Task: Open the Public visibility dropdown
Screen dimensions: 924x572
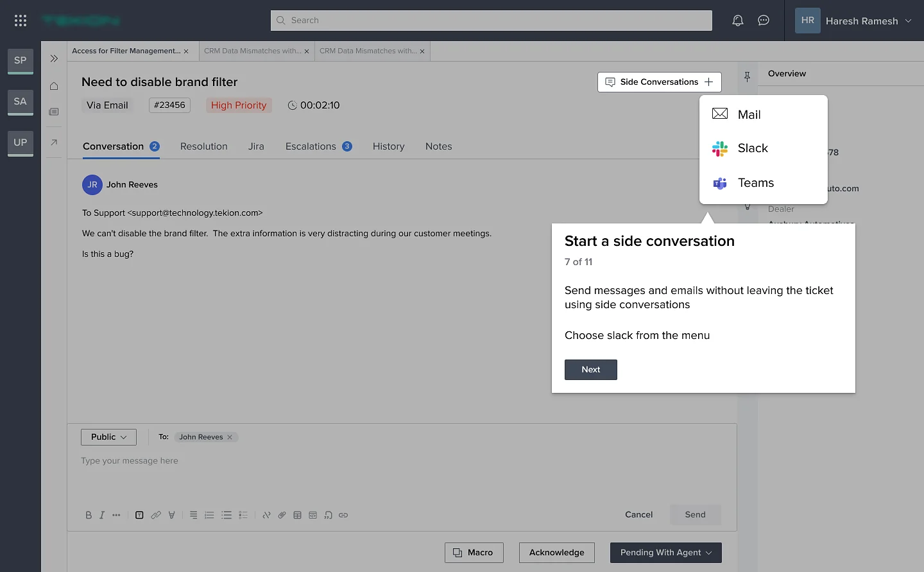Action: [109, 437]
